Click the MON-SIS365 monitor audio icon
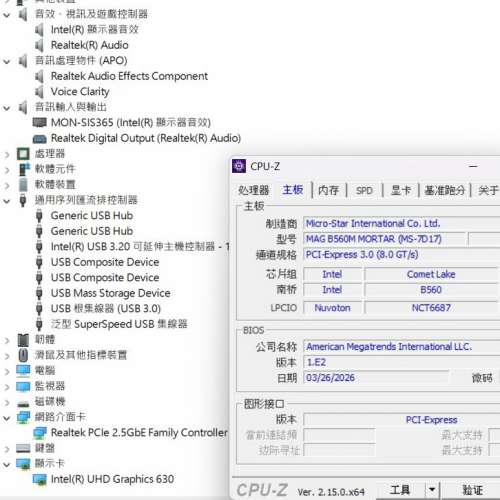Screen dimensions: 500x500 point(39,122)
